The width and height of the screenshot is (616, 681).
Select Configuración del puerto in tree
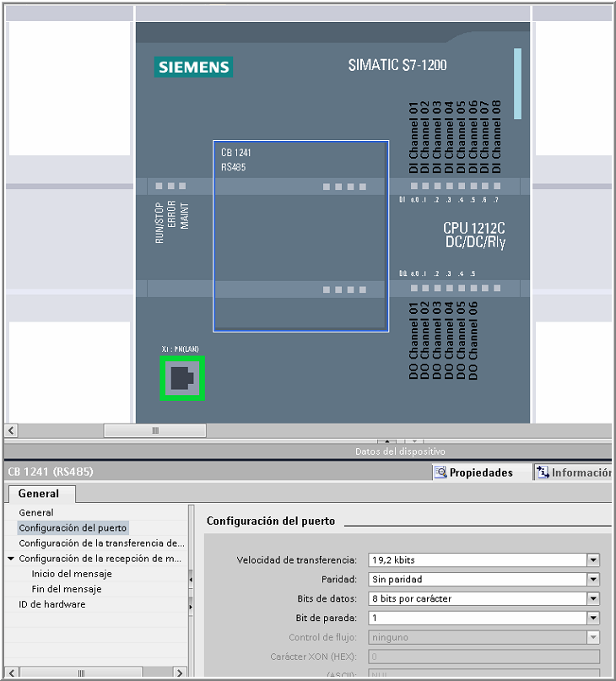pyautogui.click(x=73, y=528)
